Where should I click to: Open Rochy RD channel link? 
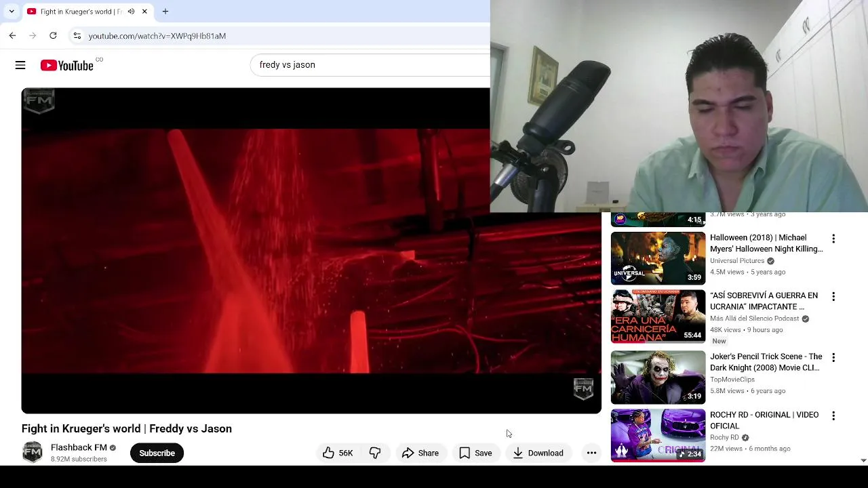(x=724, y=438)
